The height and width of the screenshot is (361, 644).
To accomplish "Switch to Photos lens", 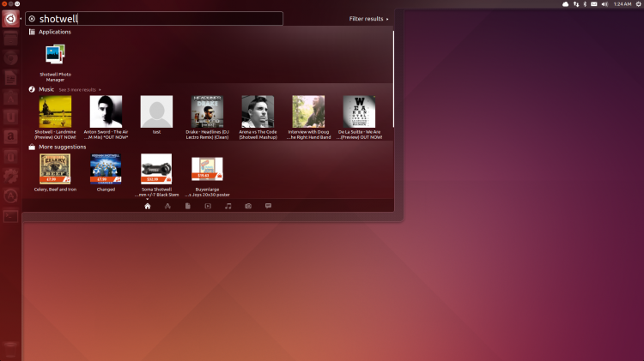I will [x=248, y=206].
